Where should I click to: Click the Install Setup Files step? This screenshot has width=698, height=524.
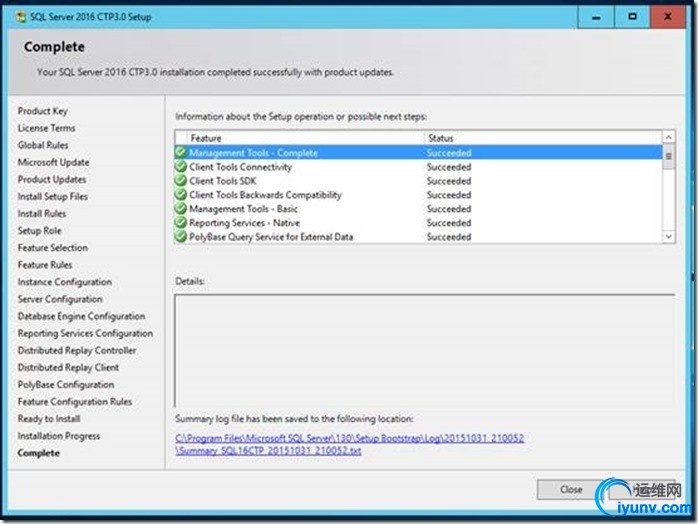tap(53, 196)
